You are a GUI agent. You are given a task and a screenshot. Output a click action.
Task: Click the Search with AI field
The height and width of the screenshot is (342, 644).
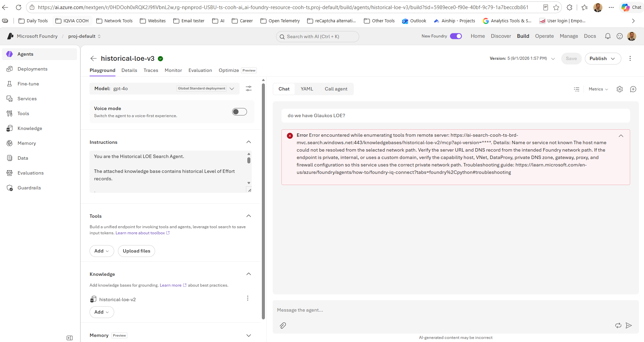pyautogui.click(x=317, y=36)
